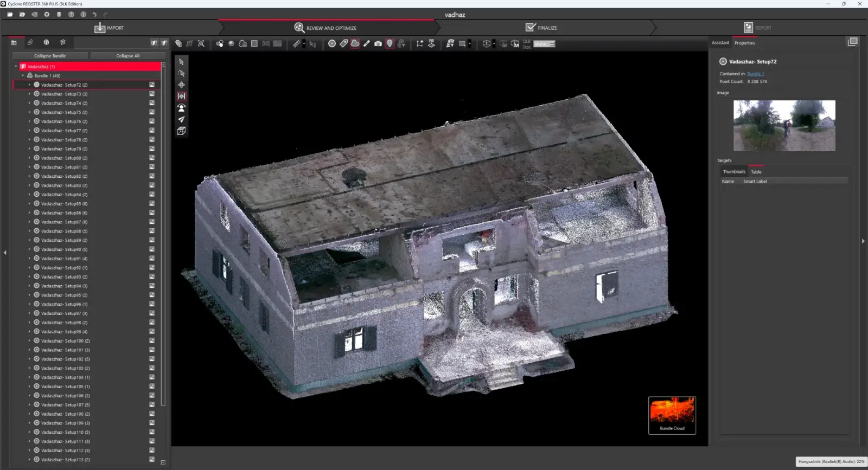Select the arrow pick tool in viewport

pos(181,62)
